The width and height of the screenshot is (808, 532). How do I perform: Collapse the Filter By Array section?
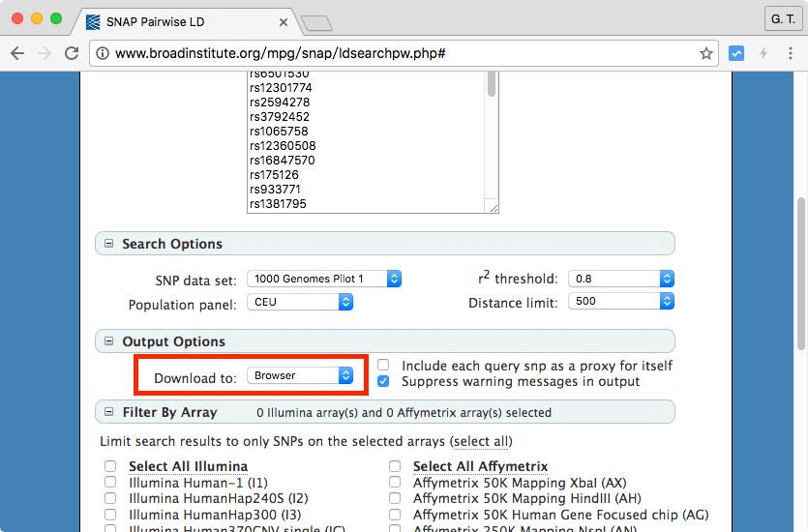pos(108,413)
